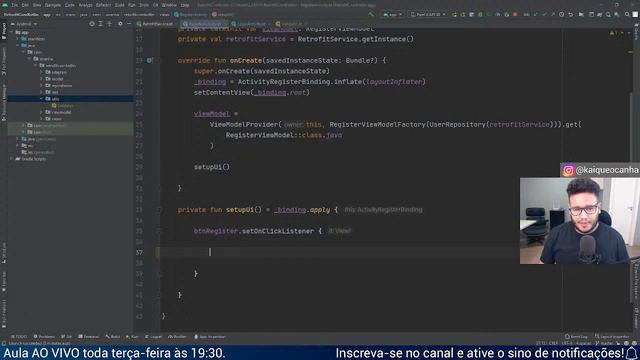Click the btnRegister.setOnClickListener line
This screenshot has height=360, width=640.
[x=258, y=231]
